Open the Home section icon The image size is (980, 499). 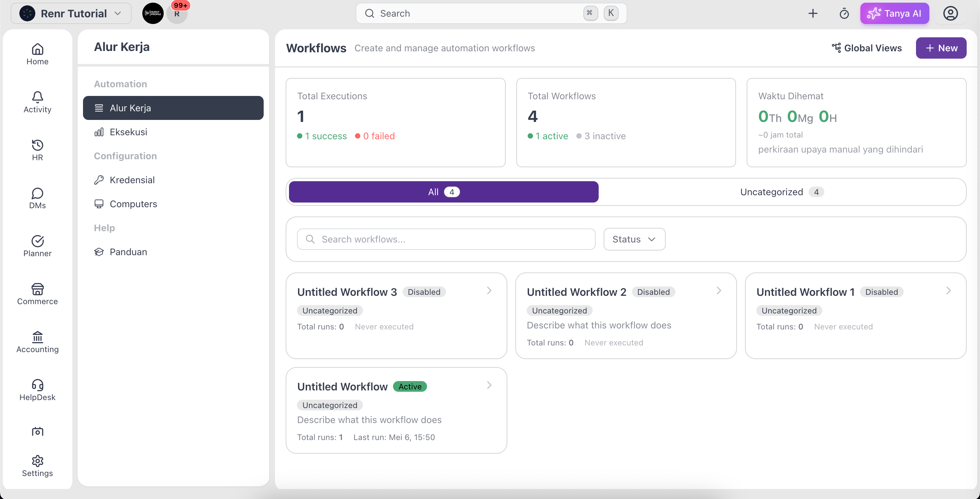(37, 49)
